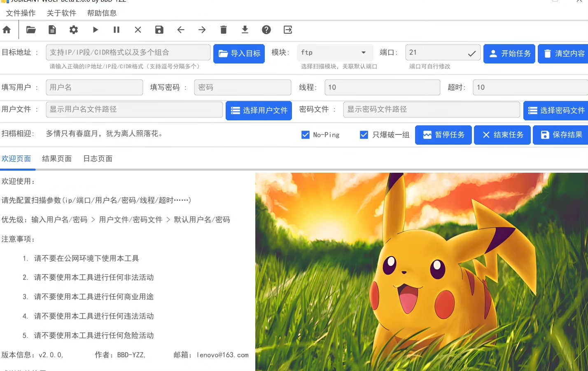
Task: Click the 线程 thread count field
Action: [x=383, y=87]
